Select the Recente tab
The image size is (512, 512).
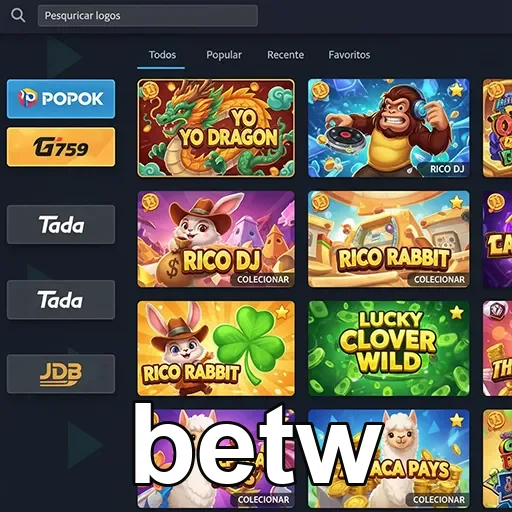(x=285, y=55)
